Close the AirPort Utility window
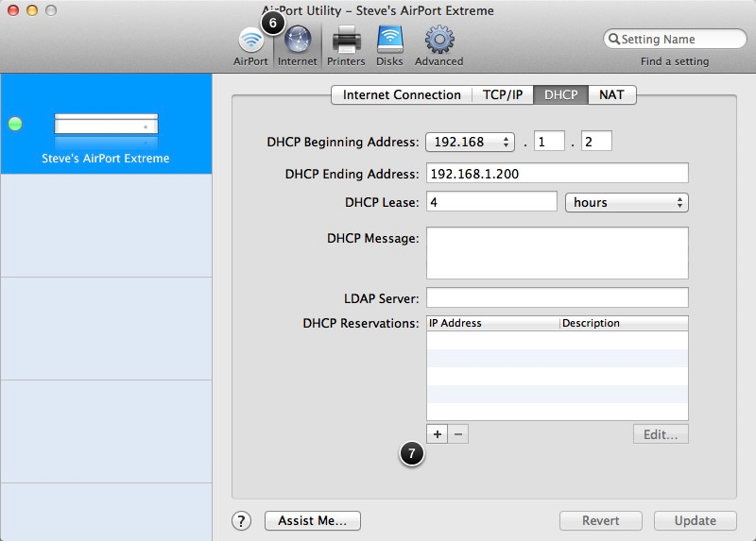This screenshot has height=541, width=756. (x=13, y=10)
